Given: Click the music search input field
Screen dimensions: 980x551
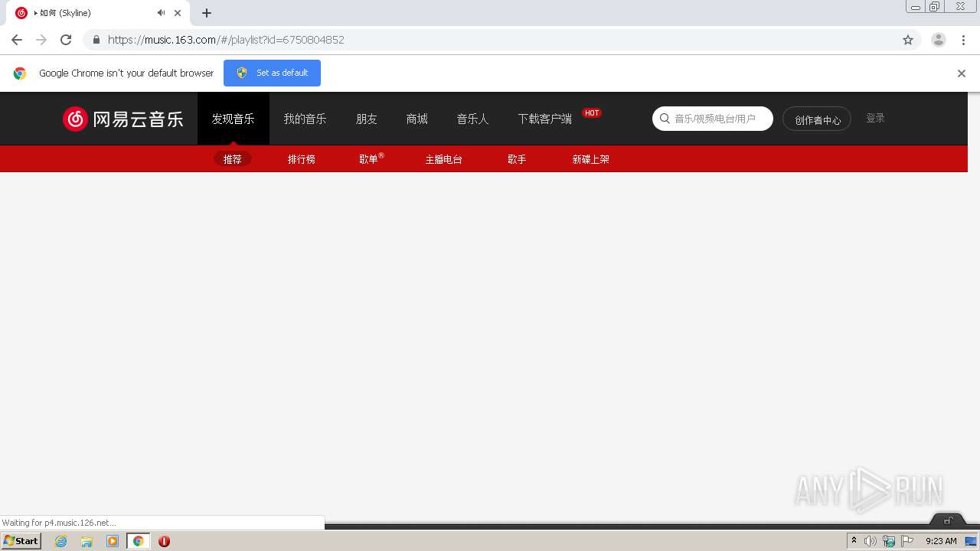Looking at the screenshot, I should (713, 119).
